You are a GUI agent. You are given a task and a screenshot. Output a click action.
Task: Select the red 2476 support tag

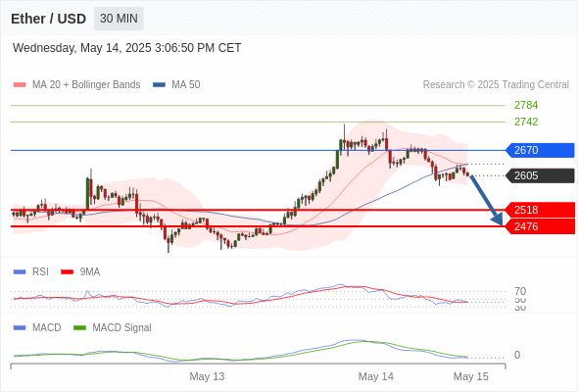(x=540, y=226)
